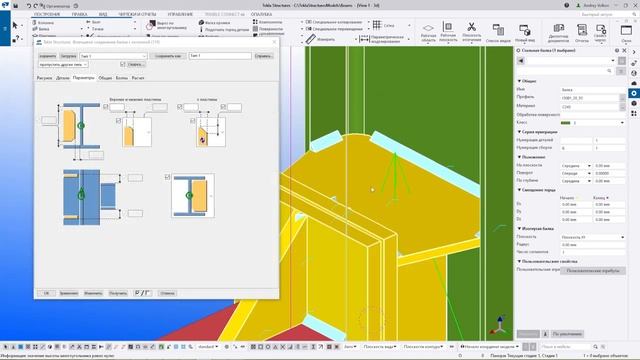Toggle checkbox beside the notched plate diagram
The width and height of the screenshot is (640, 360).
tap(193, 120)
